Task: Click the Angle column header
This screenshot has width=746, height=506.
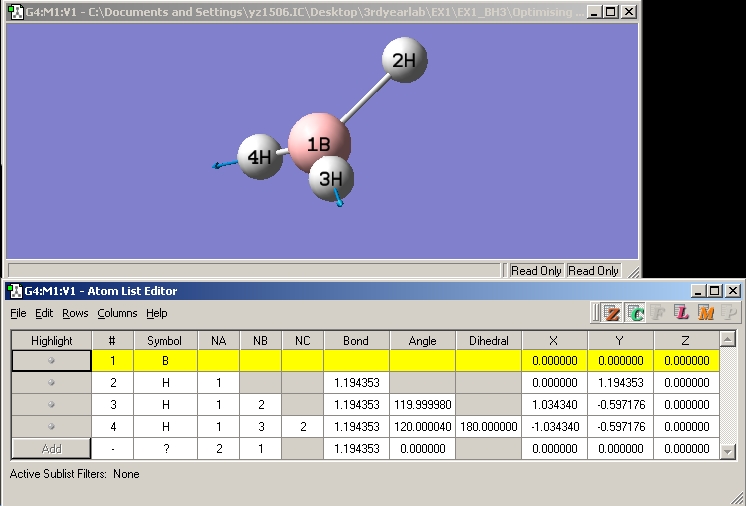Action: [x=422, y=341]
